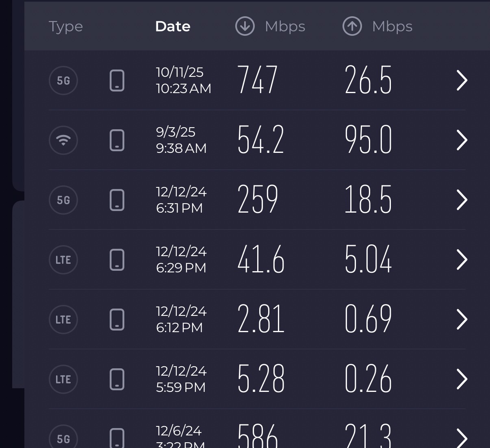Sort results by the Date column

173,26
